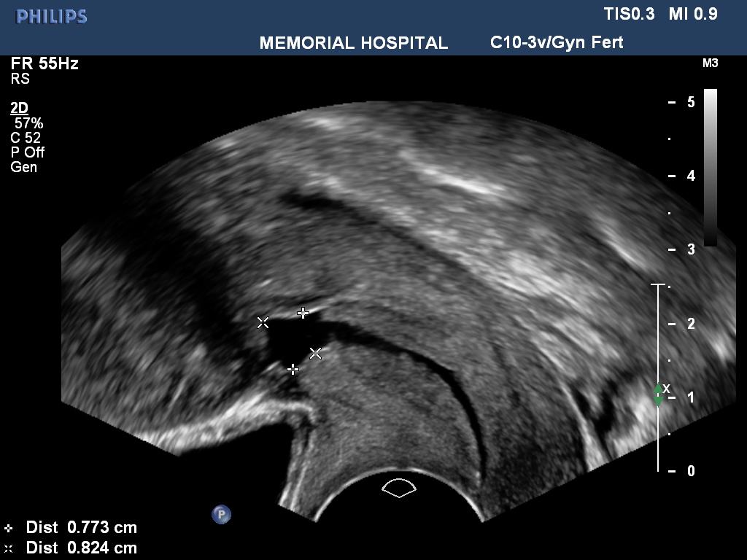Viewport: 747px width, 560px height.
Task: Select the 2D mode label
Action: click(x=20, y=109)
